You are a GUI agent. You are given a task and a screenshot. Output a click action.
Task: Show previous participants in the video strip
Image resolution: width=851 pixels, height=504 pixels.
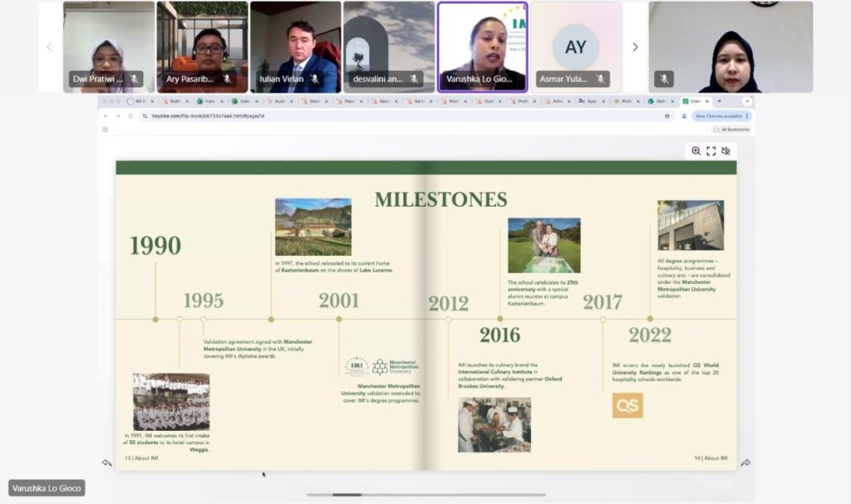pyautogui.click(x=49, y=47)
